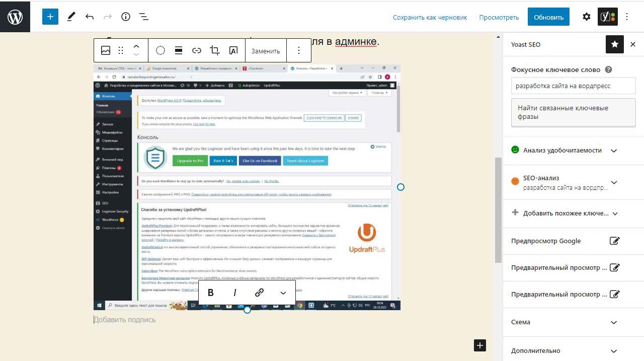Click the block inserter plus button
Viewport: 644px width, 361px height.
[x=50, y=17]
